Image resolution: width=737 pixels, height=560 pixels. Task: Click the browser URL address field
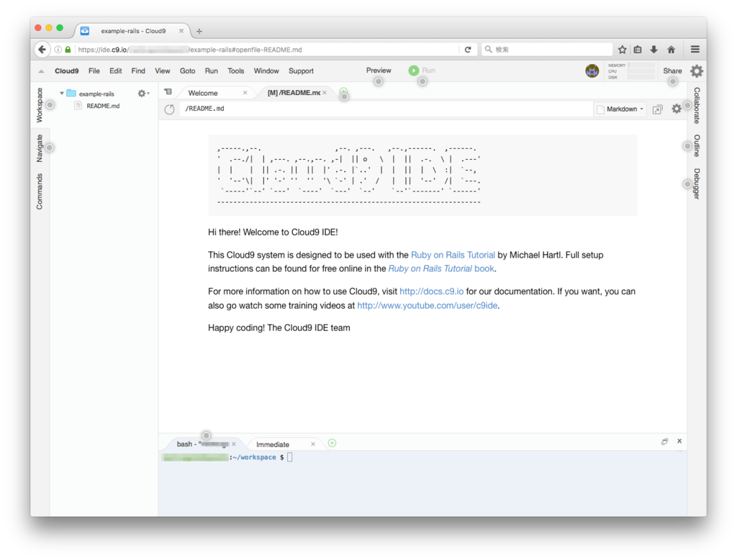tap(268, 50)
